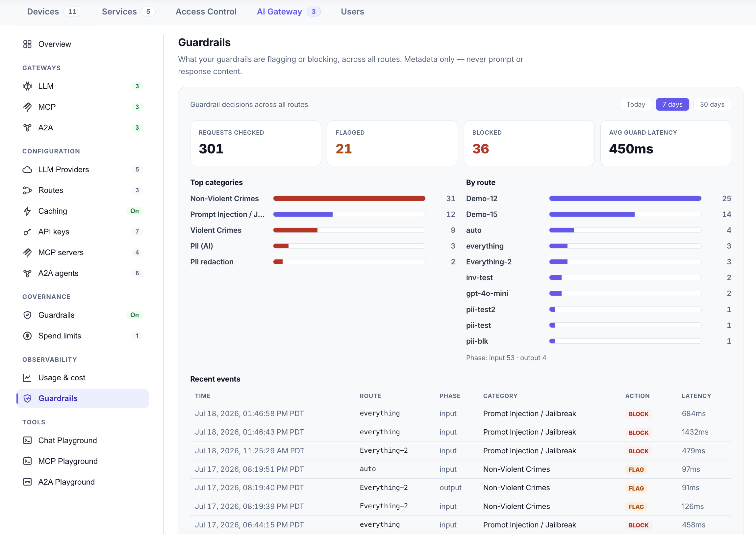This screenshot has height=534, width=756.
Task: Open the AI Gateway tab
Action: pyautogui.click(x=289, y=12)
